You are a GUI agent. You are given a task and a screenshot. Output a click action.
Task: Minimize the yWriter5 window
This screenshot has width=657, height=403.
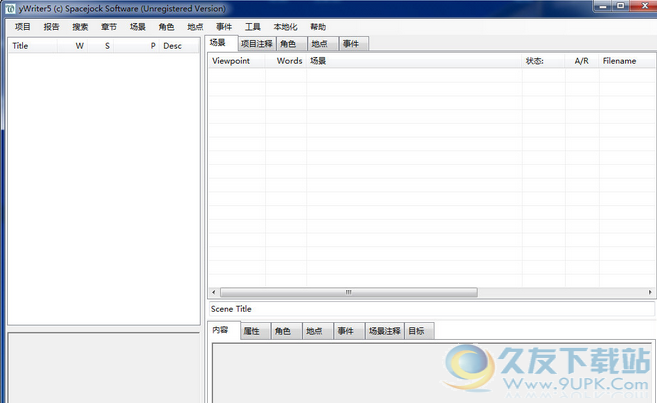(603, 6)
